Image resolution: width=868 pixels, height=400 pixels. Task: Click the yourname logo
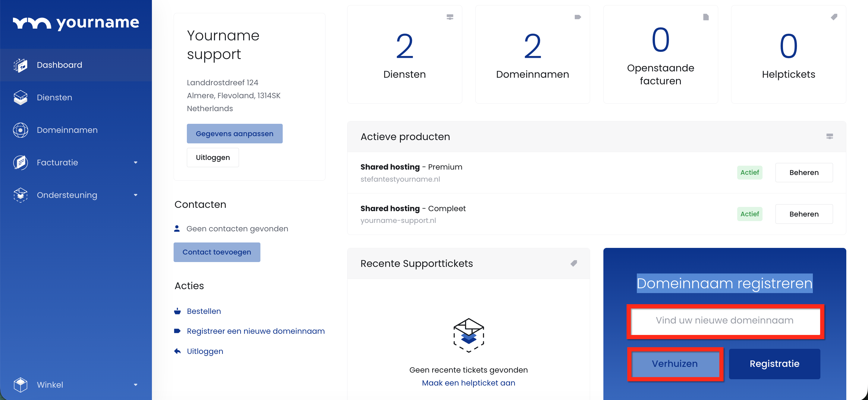pyautogui.click(x=76, y=23)
